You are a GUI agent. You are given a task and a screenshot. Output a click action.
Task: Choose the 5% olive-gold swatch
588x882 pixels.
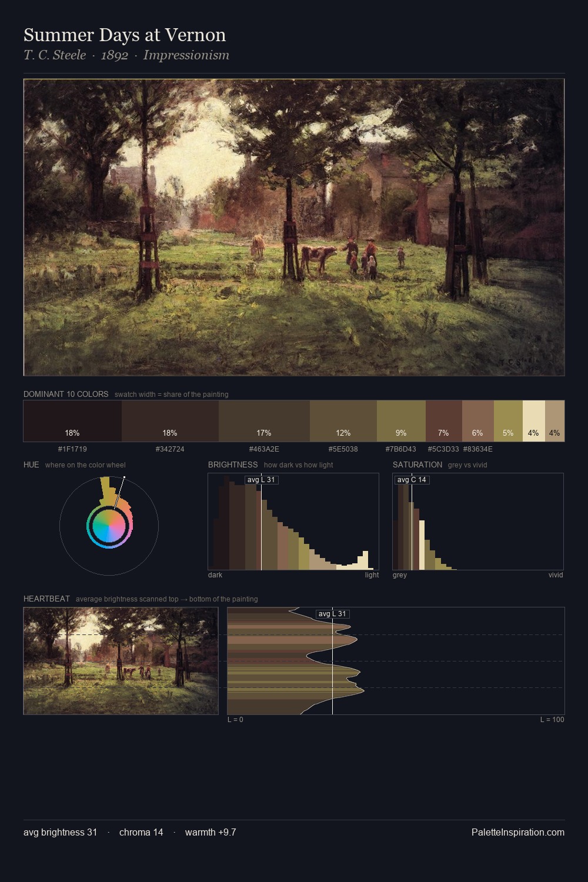click(508, 421)
